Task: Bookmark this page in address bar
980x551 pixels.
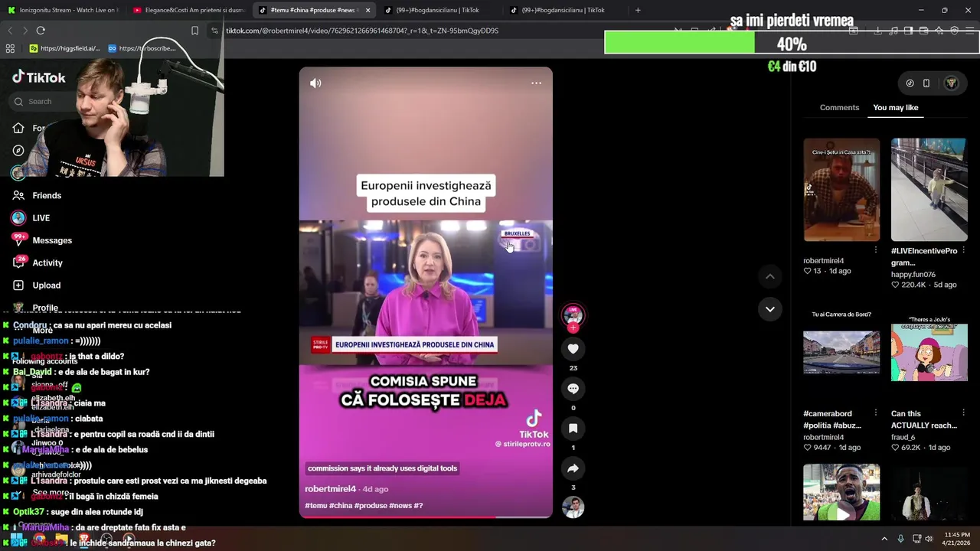Action: [194, 31]
